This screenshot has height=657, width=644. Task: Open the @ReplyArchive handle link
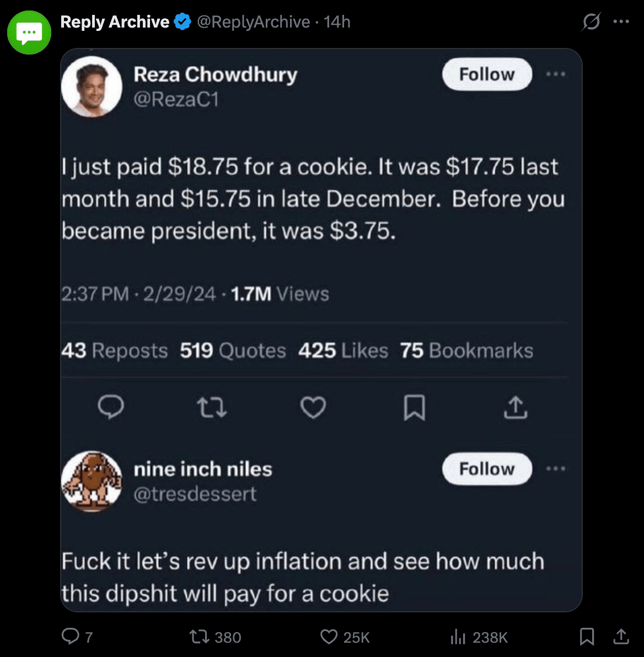tap(254, 22)
